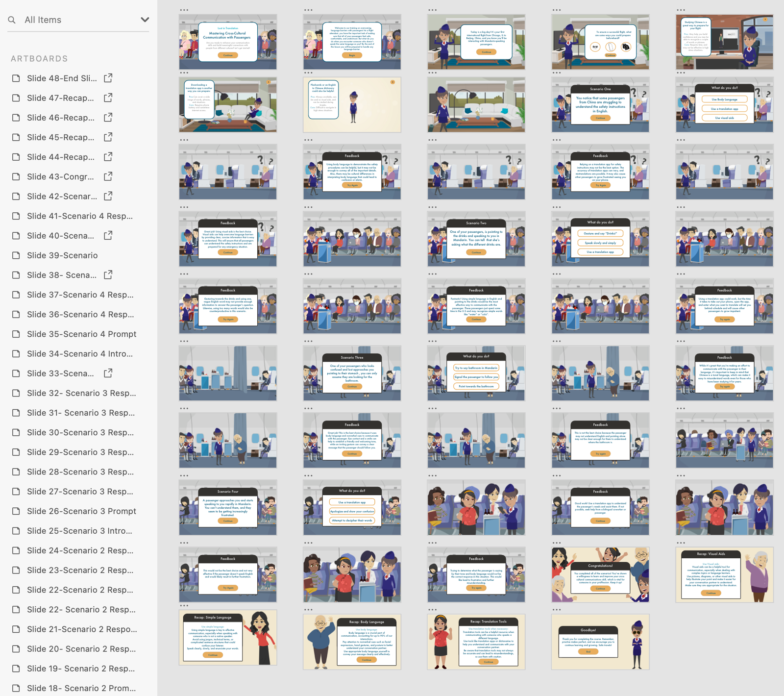Screen dimensions: 784x696
Task: Click link icon beside Slide 47-Recap...
Action: 108,98
